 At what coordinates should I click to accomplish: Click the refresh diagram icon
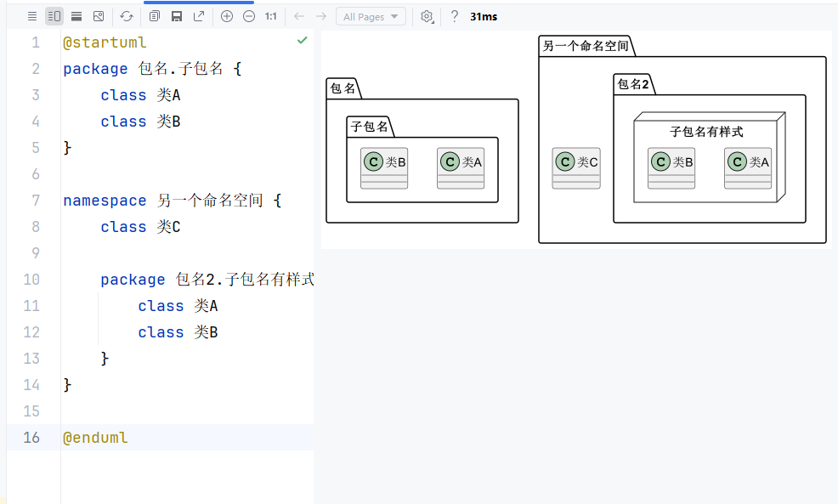tap(127, 16)
